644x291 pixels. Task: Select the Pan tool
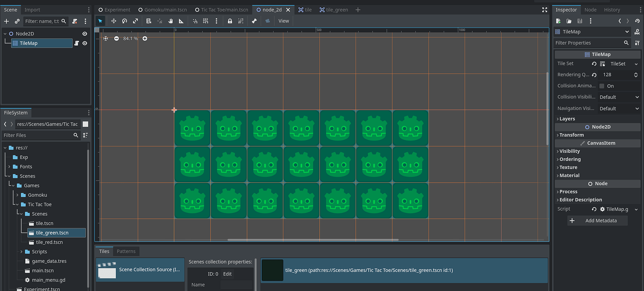click(171, 21)
